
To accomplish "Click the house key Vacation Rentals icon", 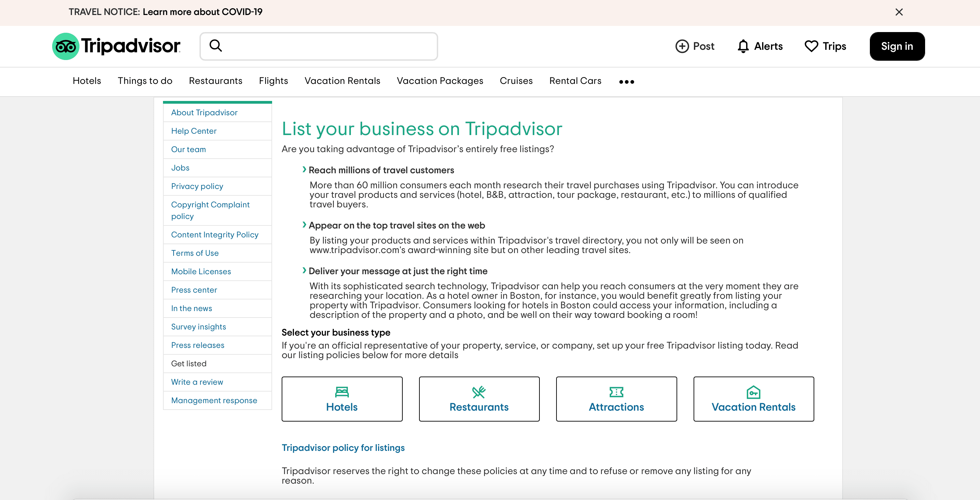I will click(x=753, y=392).
